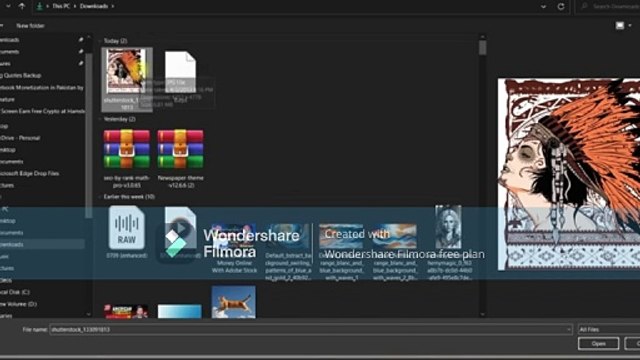Refresh the Downloads folder listing

[561, 7]
